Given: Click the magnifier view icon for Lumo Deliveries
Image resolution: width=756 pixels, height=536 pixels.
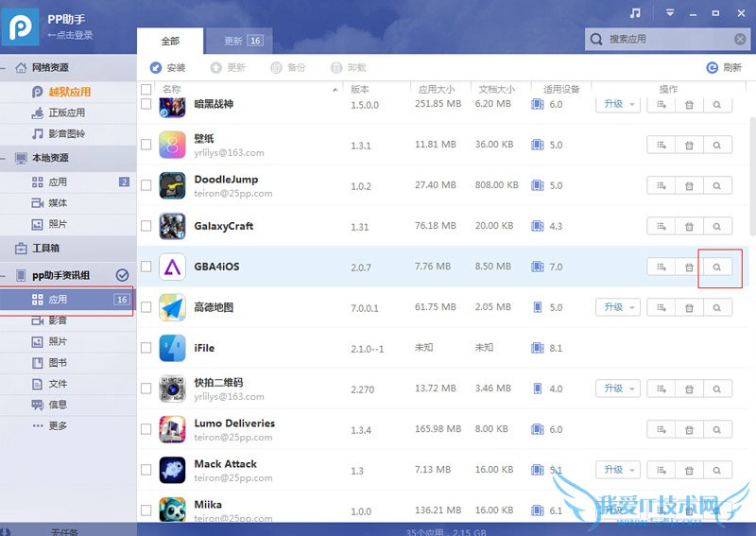Looking at the screenshot, I should 717,429.
